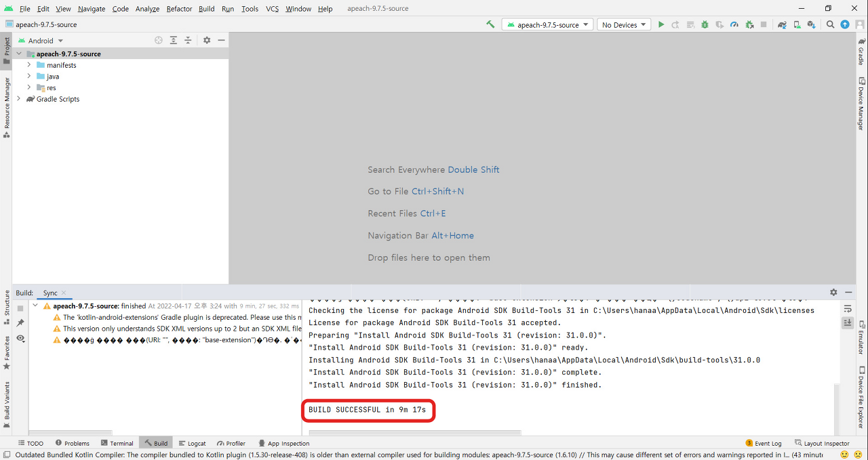The height and width of the screenshot is (460, 868).
Task: Open the apeach-9.7.5-source run configuration dropdown
Action: (x=548, y=24)
